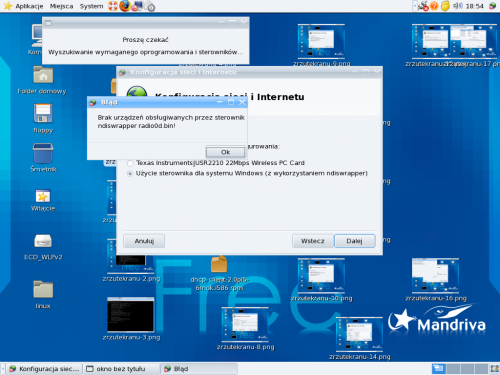This screenshot has width=500, height=375.
Task: Maximize the Błąd dialog window
Action: [231, 102]
